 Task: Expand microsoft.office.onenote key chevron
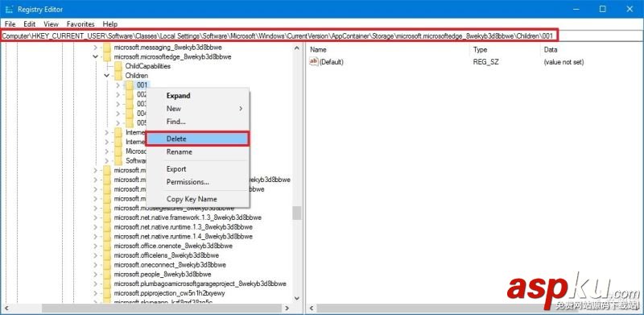tap(96, 246)
